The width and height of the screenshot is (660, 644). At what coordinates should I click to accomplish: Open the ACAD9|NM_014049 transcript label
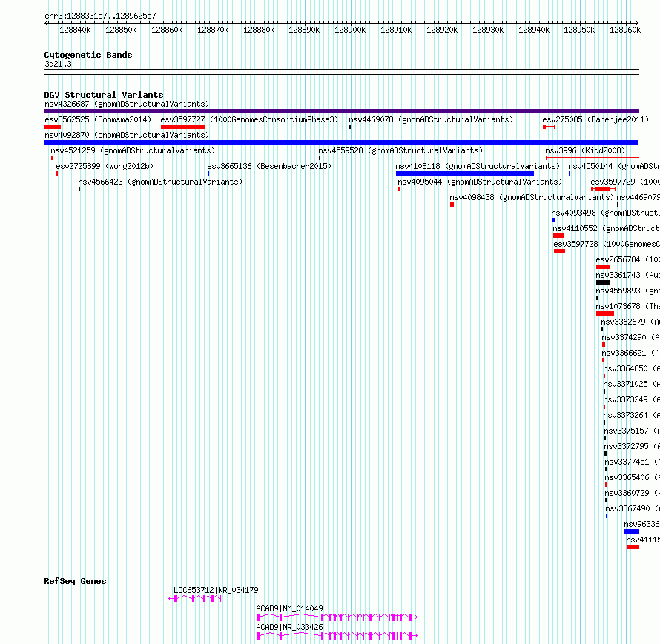point(290,608)
